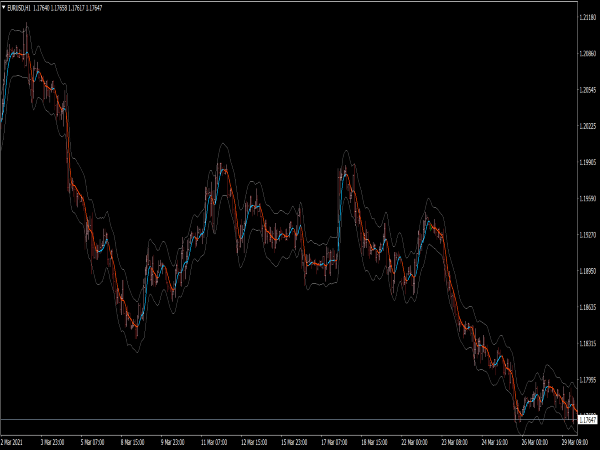
Task: Select the 1.20225 price axis label
Action: click(x=588, y=126)
